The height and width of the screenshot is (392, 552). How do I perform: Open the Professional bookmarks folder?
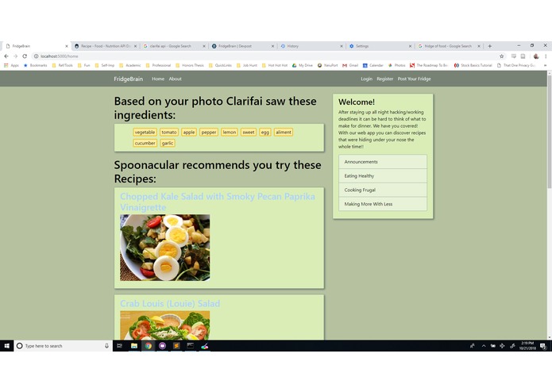coord(158,65)
